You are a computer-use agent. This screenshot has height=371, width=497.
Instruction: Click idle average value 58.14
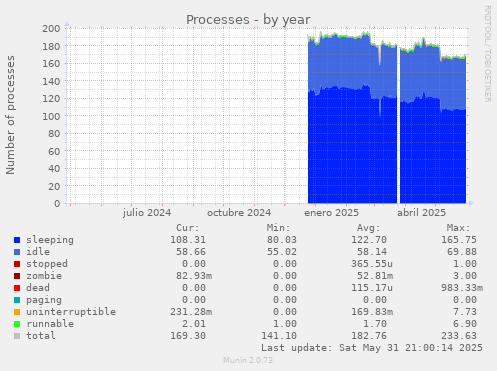(x=372, y=252)
